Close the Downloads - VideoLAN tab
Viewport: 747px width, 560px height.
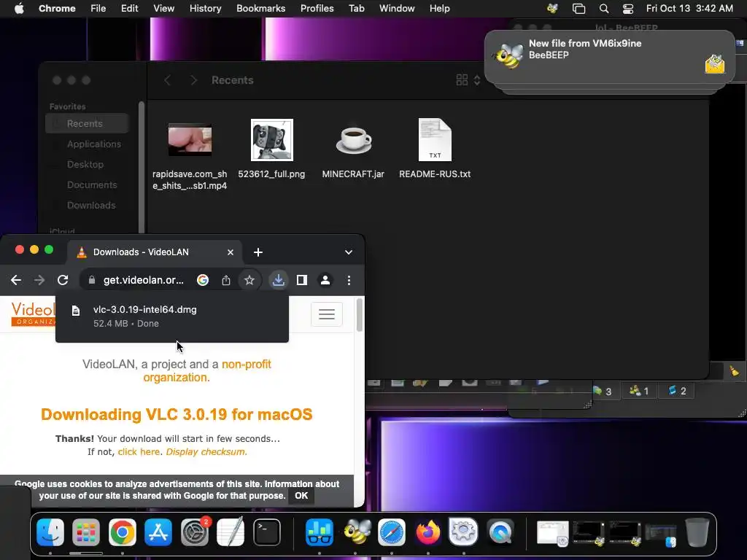click(231, 252)
